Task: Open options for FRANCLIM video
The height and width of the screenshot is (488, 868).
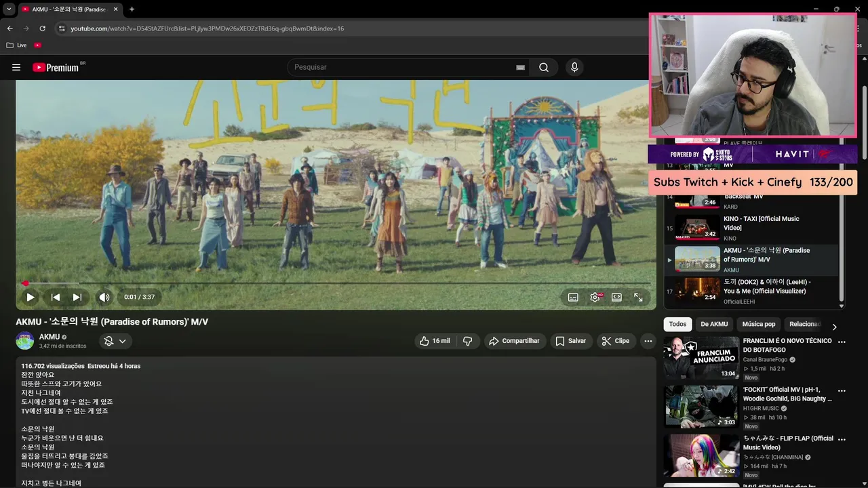Action: point(842,342)
